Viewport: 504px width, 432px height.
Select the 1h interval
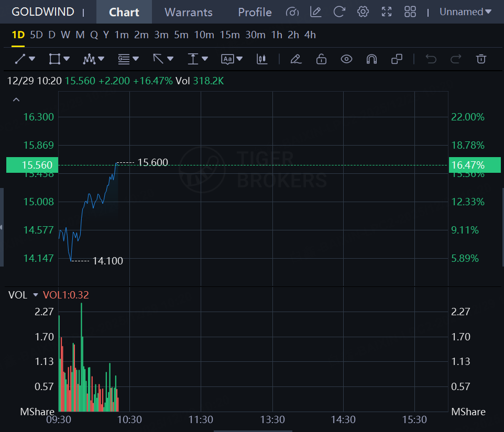(x=277, y=35)
